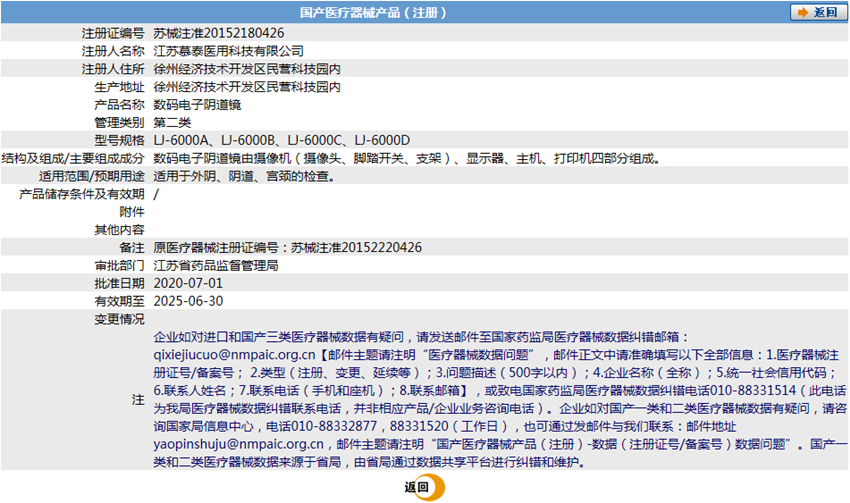Viewport: 850px width, 503px height.
Task: Click the 变更情况 field label
Action: 119,319
